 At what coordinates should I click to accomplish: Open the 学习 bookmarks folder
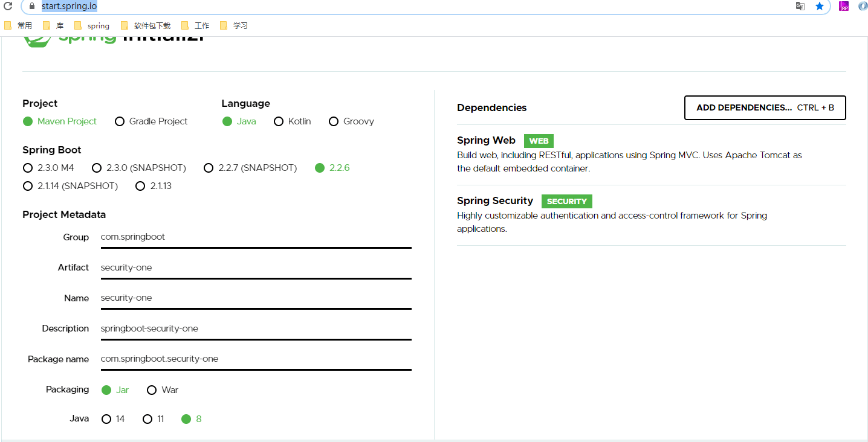click(x=234, y=25)
